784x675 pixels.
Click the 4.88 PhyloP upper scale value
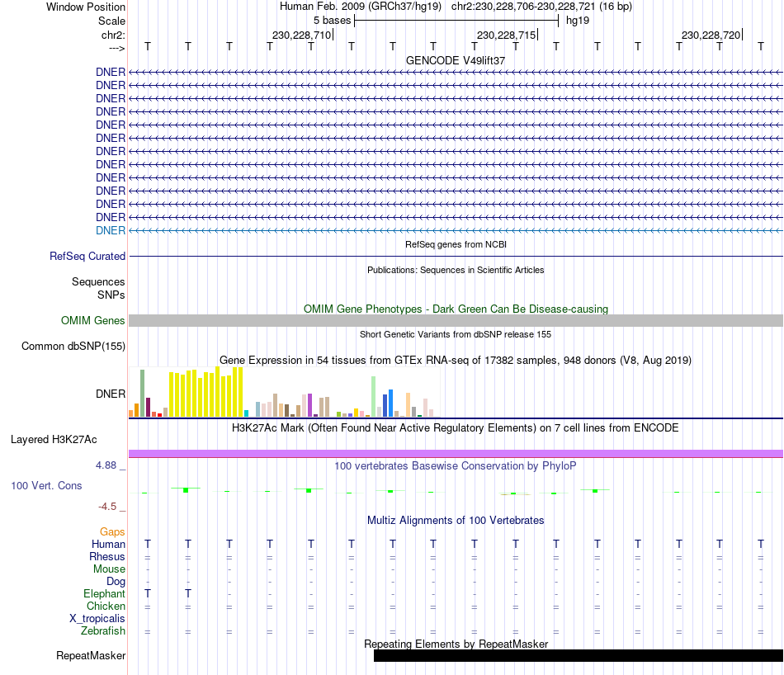(106, 465)
